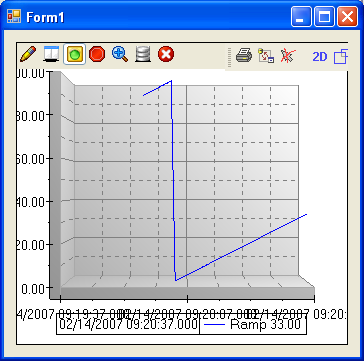364x361 pixels.
Task: Click the red circle X delete icon
Action: coord(166,54)
